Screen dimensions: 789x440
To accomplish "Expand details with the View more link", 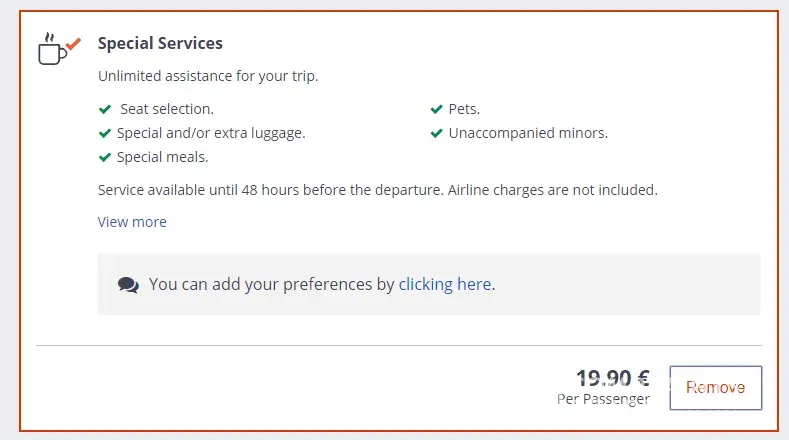I will click(132, 222).
